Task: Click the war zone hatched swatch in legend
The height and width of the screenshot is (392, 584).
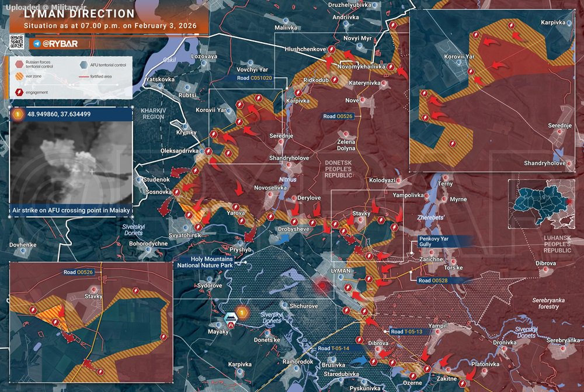Action: click(x=19, y=77)
